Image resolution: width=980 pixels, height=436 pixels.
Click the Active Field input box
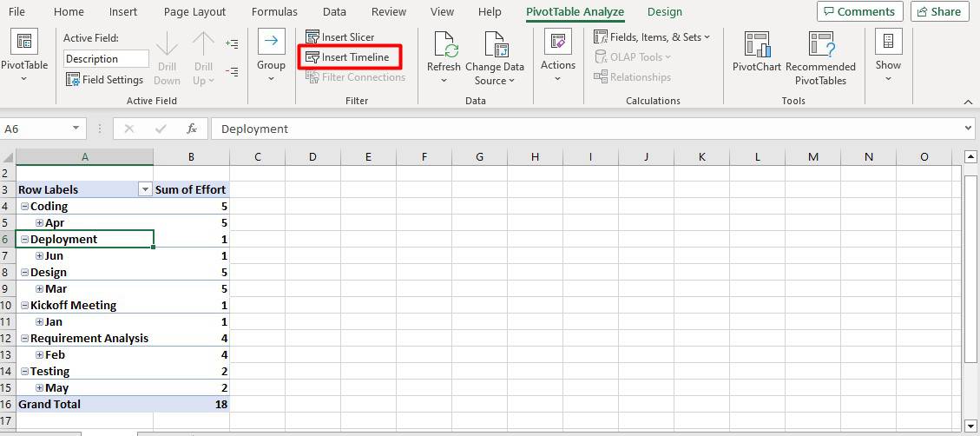106,59
